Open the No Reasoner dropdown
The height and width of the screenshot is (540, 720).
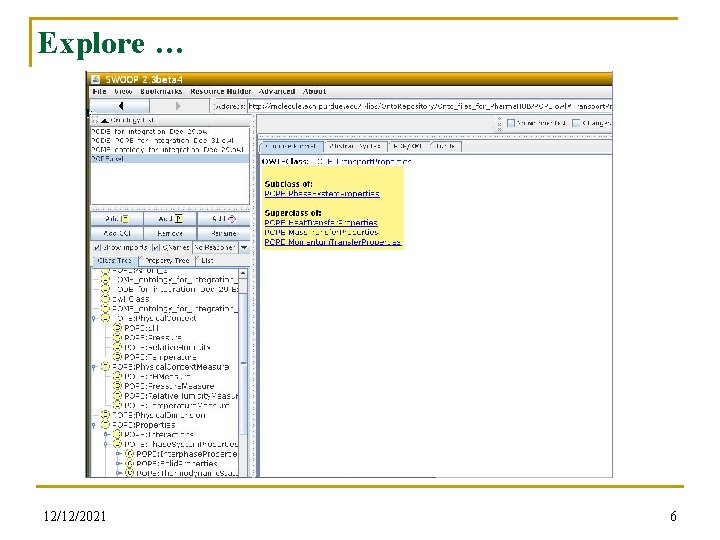pos(245,248)
